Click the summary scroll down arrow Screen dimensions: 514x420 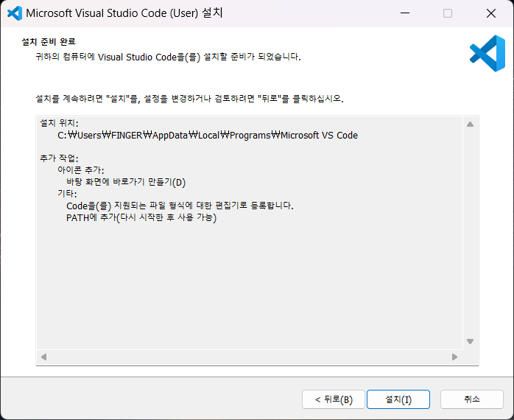click(x=470, y=342)
